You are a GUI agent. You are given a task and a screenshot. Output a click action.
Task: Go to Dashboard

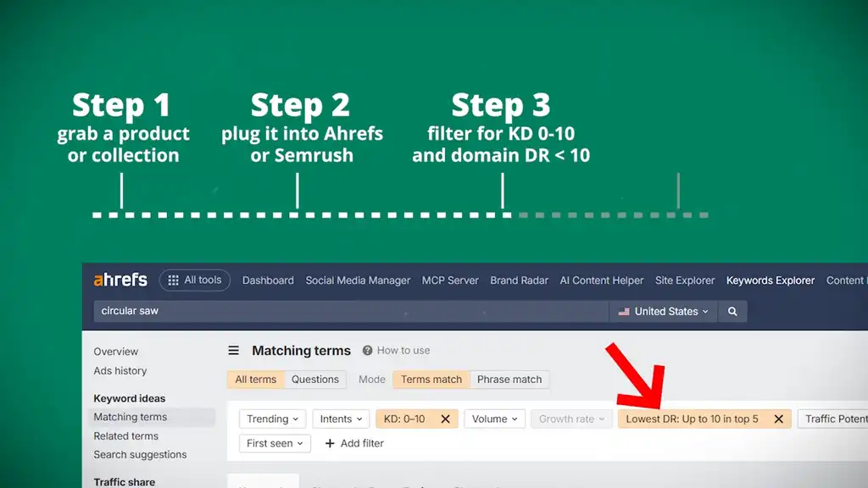coord(268,280)
